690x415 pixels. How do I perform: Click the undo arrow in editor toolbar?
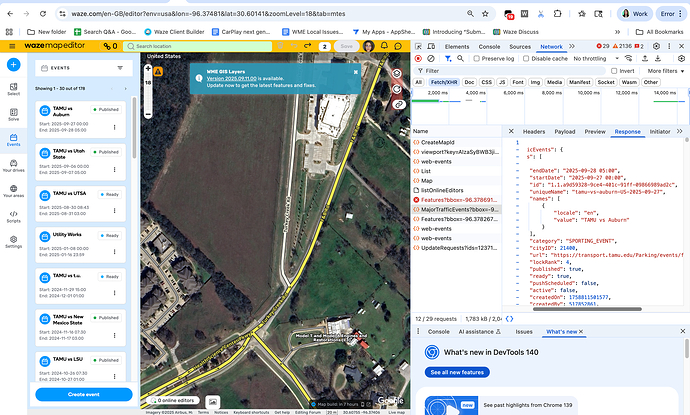pyautogui.click(x=294, y=46)
